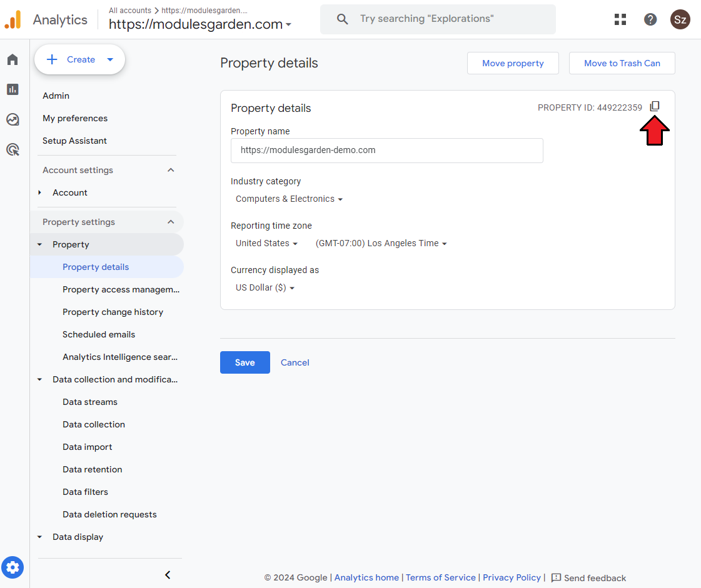Screen dimensions: 701x588
Task: Open the Google apps grid icon
Action: 620,19
